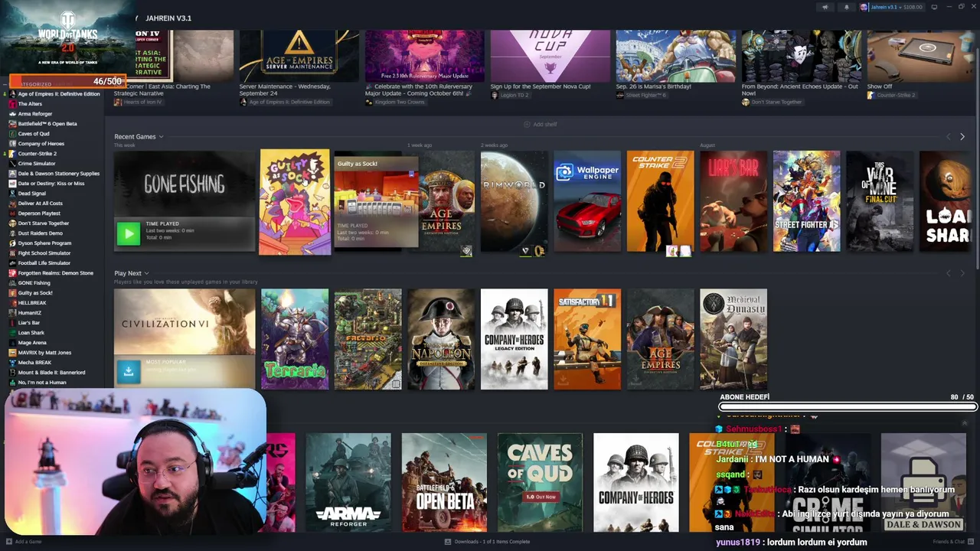Open Battlefield 6 Open Beta cover bottom shelf
Viewport: 980px width, 551px height.
click(x=444, y=482)
